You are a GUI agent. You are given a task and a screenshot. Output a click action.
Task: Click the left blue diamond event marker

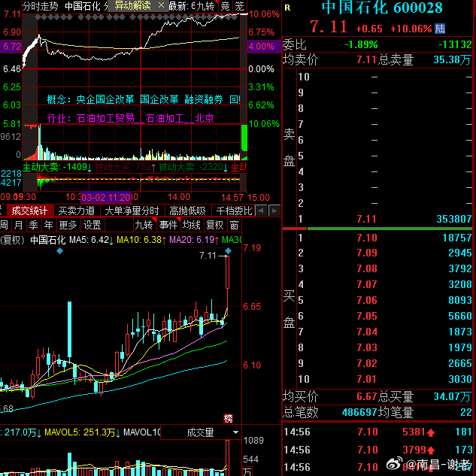(x=60, y=251)
